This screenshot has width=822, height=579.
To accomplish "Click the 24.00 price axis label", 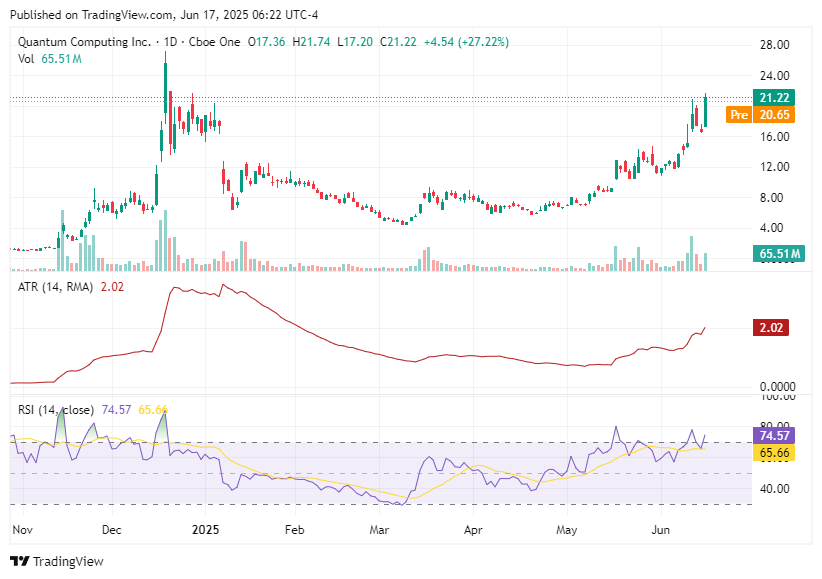I will [x=774, y=76].
